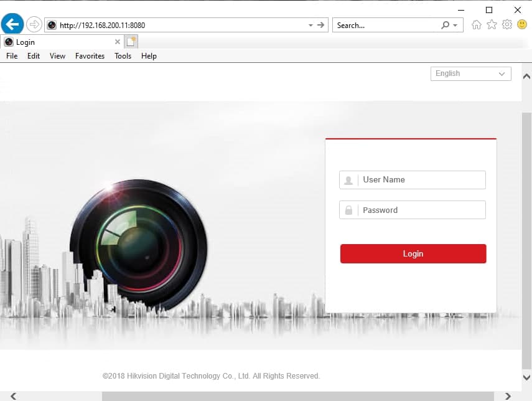Close the Login tab
This screenshot has height=401, width=532.
point(118,42)
